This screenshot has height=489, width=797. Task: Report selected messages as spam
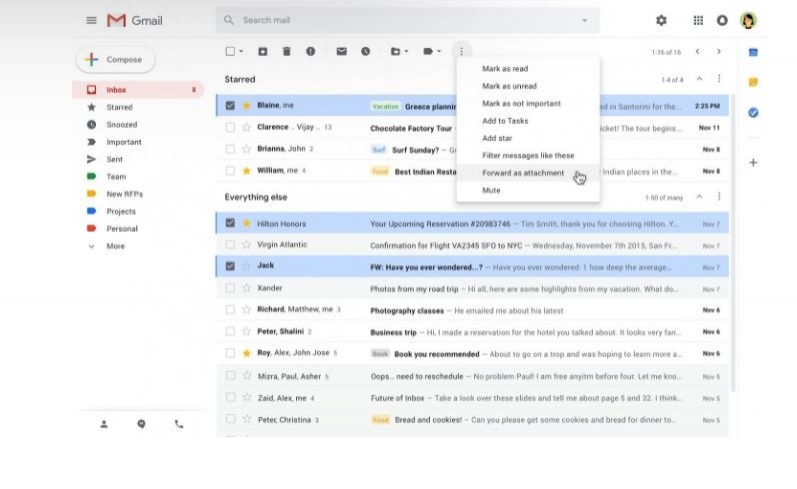pos(311,51)
